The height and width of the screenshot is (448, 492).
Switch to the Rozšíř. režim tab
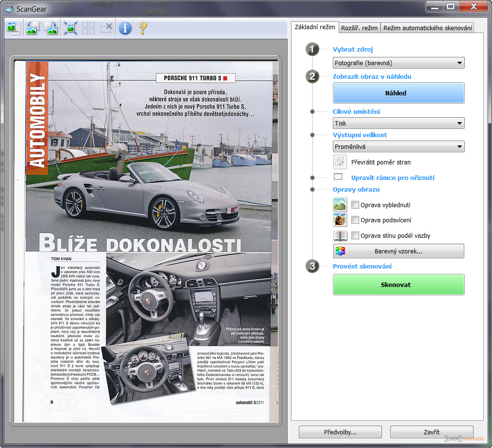[x=360, y=28]
